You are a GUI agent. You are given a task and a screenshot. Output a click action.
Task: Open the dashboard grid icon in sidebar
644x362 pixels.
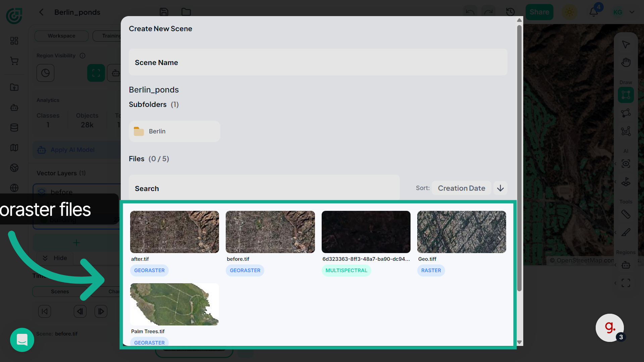[14, 41]
